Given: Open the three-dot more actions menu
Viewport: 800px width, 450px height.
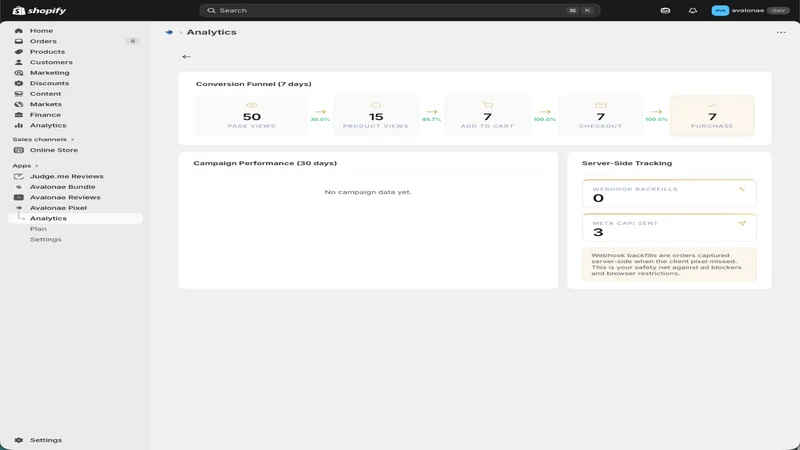Looking at the screenshot, I should 781,32.
